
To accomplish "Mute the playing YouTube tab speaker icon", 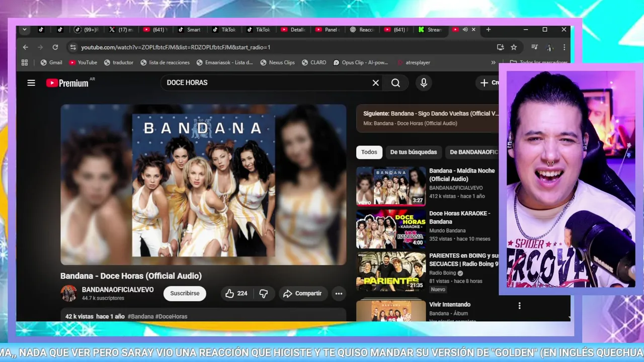I will (x=465, y=30).
